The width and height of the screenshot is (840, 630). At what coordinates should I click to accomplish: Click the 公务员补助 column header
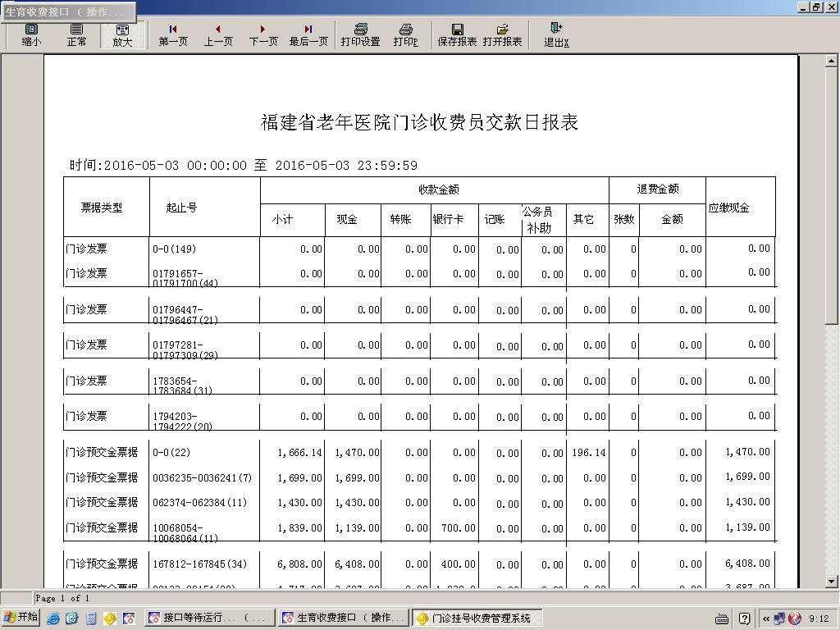click(538, 220)
